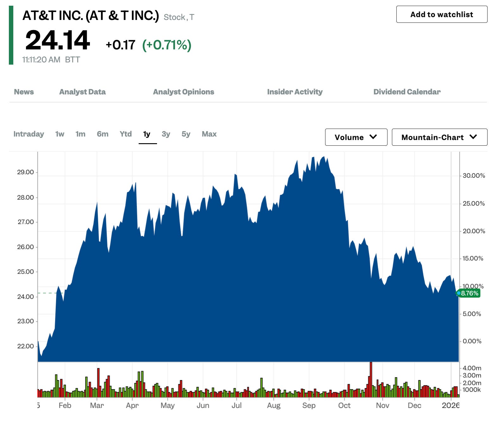The width and height of the screenshot is (504, 427).
Task: Expand the Volume indicator dropdown
Action: pos(356,137)
